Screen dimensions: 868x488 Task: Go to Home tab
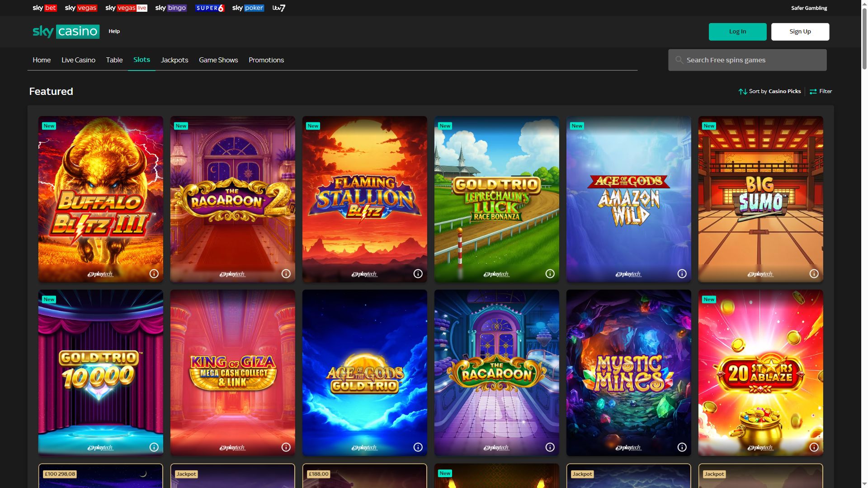pyautogui.click(x=42, y=60)
